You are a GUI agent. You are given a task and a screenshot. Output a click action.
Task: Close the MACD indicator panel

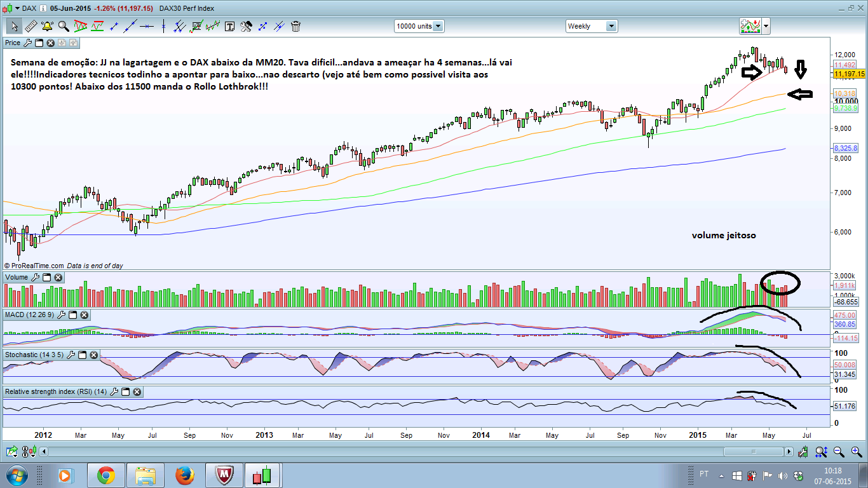[84, 315]
